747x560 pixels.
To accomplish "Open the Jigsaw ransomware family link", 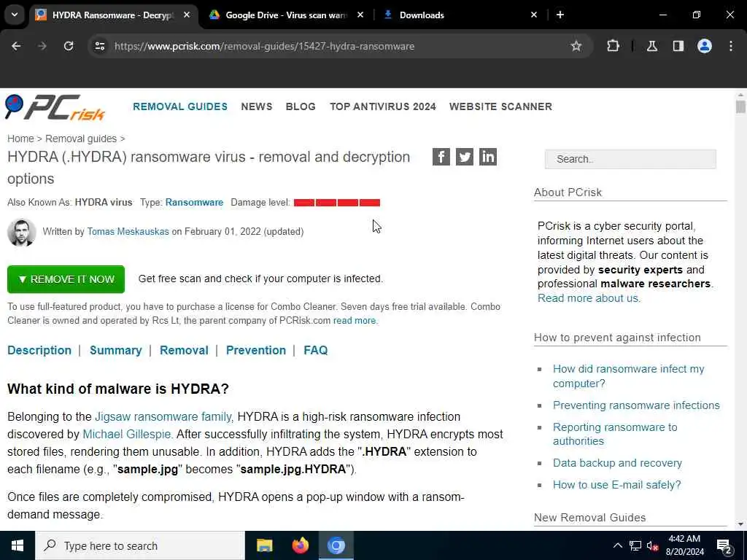I will click(x=163, y=416).
